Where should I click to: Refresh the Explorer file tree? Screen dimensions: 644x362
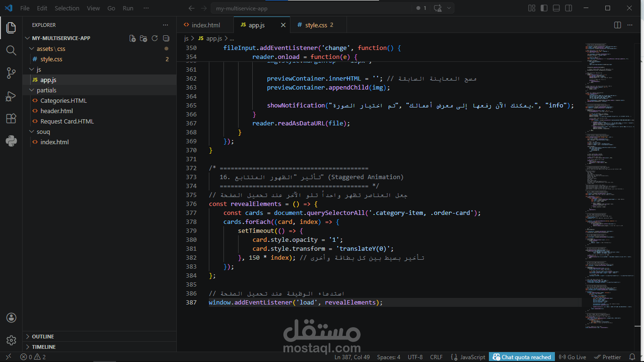pos(155,38)
